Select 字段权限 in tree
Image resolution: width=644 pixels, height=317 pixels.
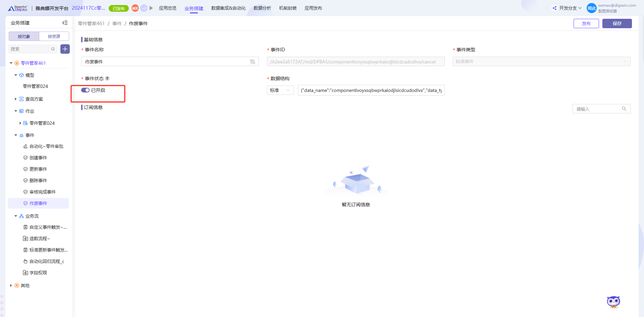pyautogui.click(x=38, y=273)
